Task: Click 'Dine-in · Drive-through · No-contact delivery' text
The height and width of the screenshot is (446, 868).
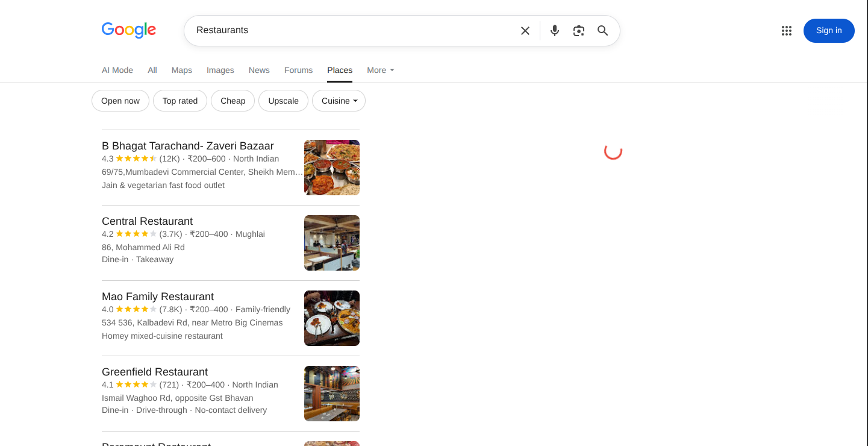Action: [x=184, y=410]
